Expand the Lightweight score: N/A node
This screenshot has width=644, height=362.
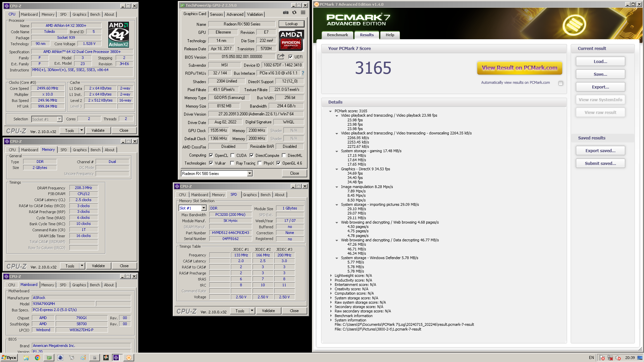331,276
